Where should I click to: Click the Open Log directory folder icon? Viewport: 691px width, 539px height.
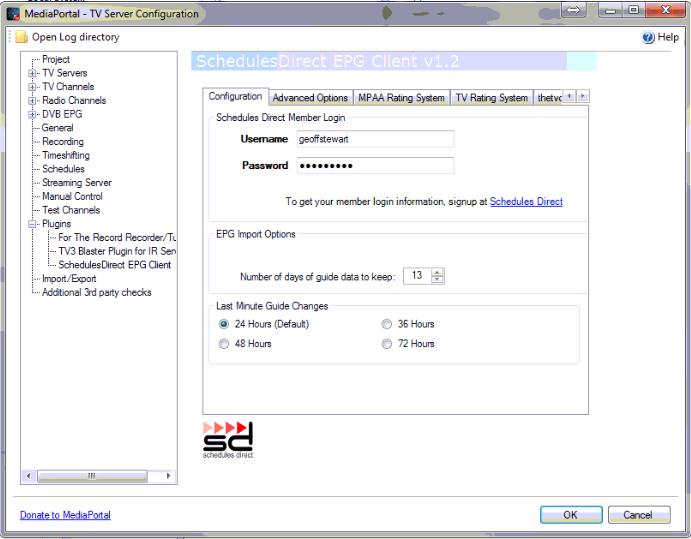point(21,37)
